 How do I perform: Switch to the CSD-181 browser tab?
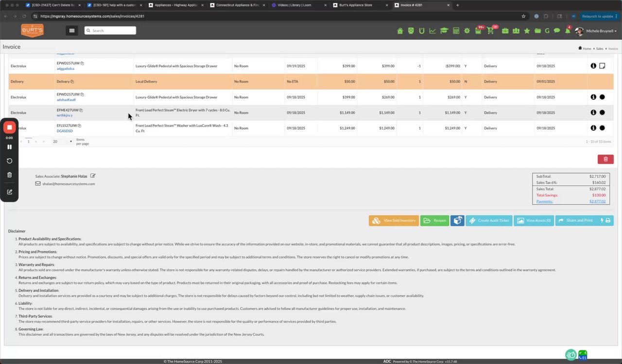115,5
